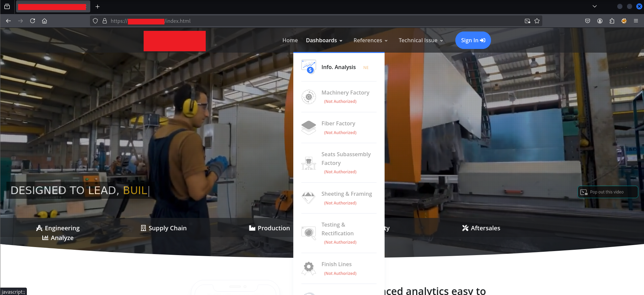644x295 pixels.
Task: Click the Sign In button
Action: [x=473, y=40]
